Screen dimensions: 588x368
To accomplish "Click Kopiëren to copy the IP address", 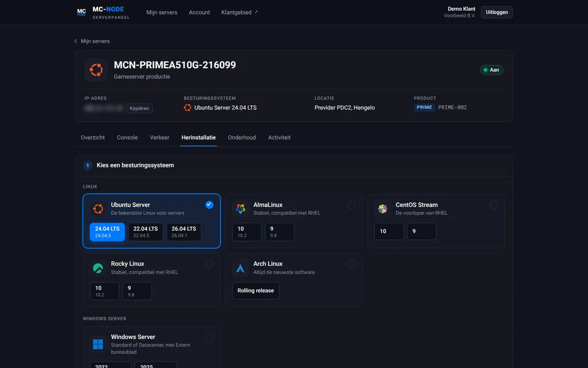I will 139,108.
